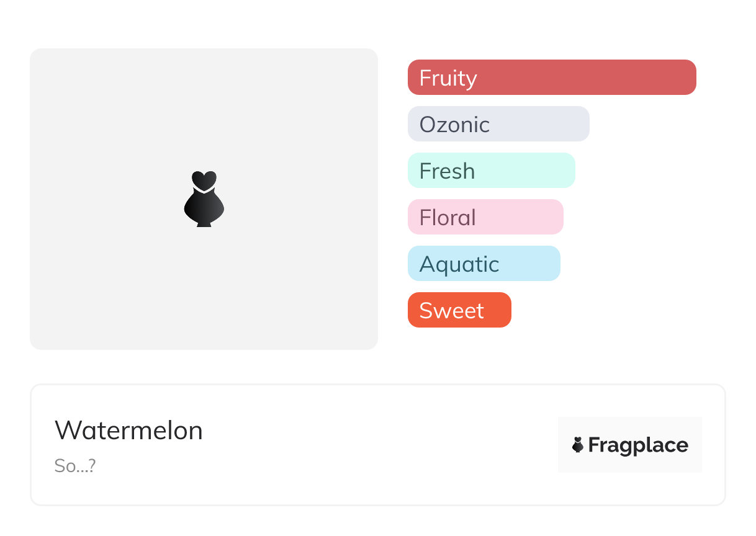
Task: Click the word "Fresh" in its bar
Action: 447,171
